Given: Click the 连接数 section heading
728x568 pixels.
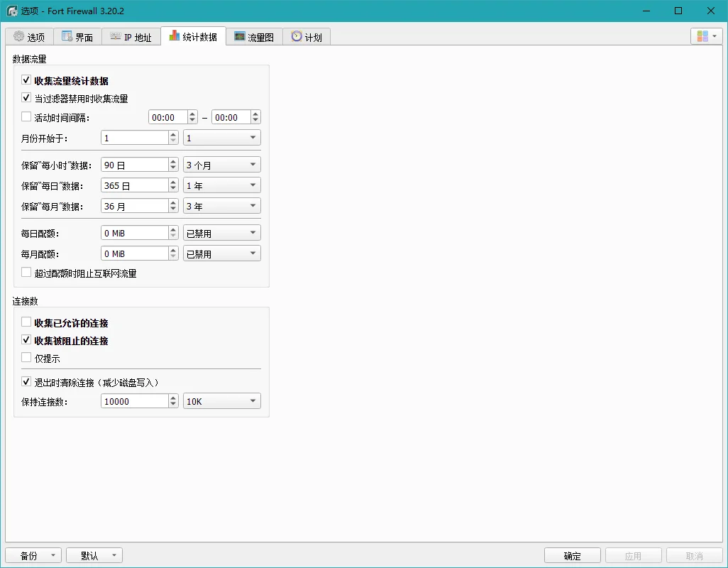Looking at the screenshot, I should pyautogui.click(x=25, y=301).
